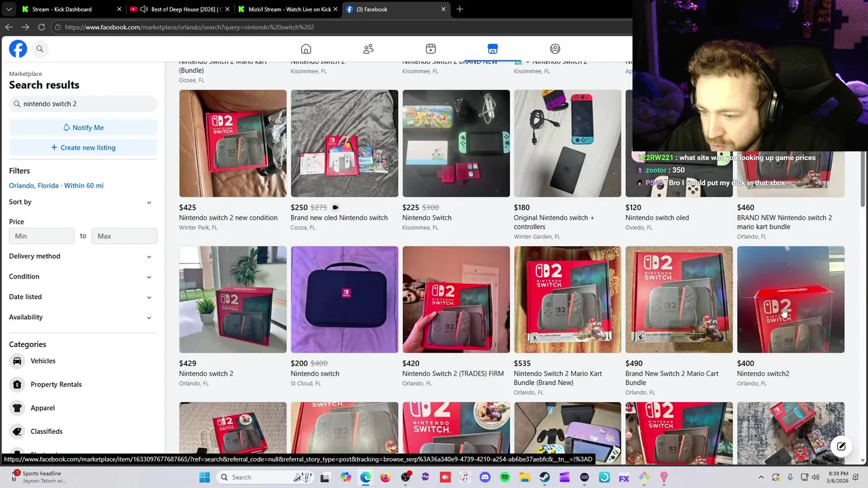Expand the Delivery method filter

click(x=83, y=256)
